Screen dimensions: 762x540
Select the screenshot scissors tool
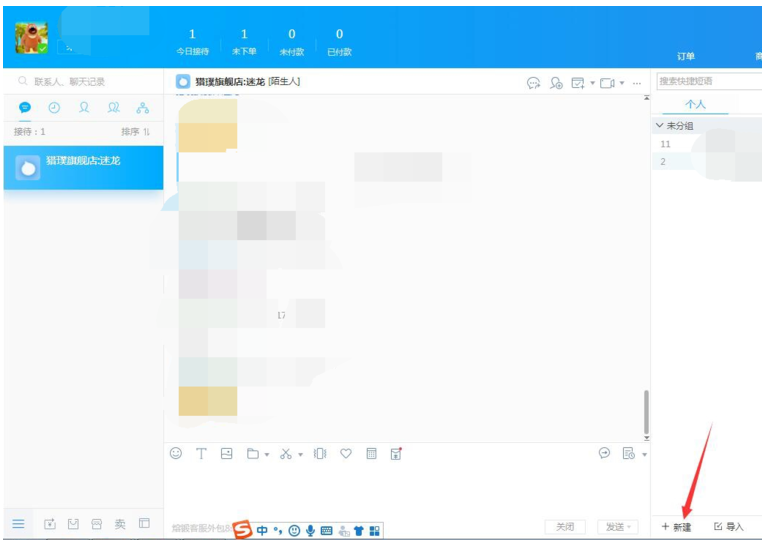click(x=286, y=453)
